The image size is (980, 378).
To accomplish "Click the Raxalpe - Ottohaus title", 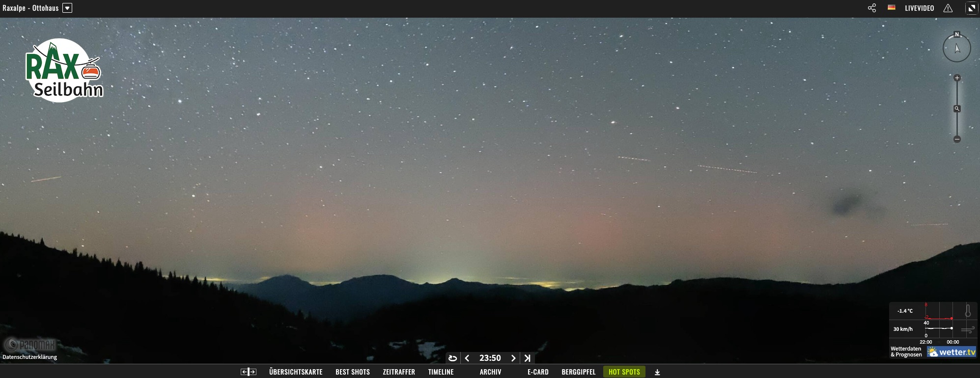I will pos(30,8).
